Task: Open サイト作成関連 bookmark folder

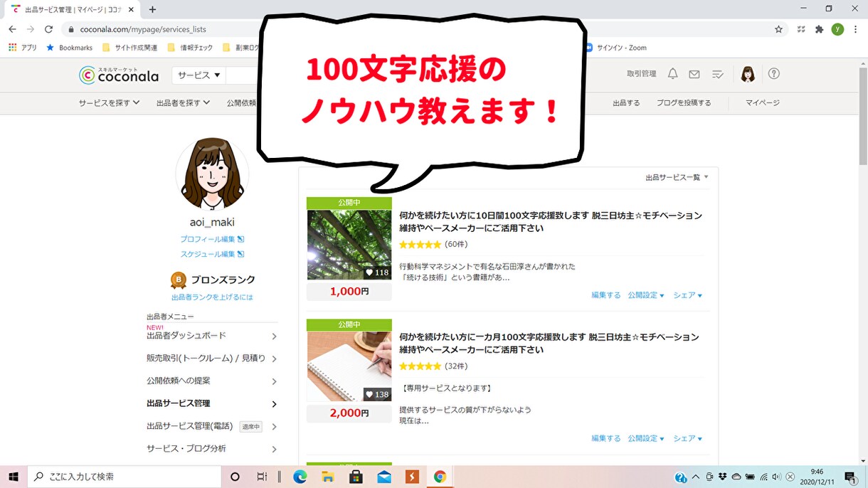Action: point(130,48)
